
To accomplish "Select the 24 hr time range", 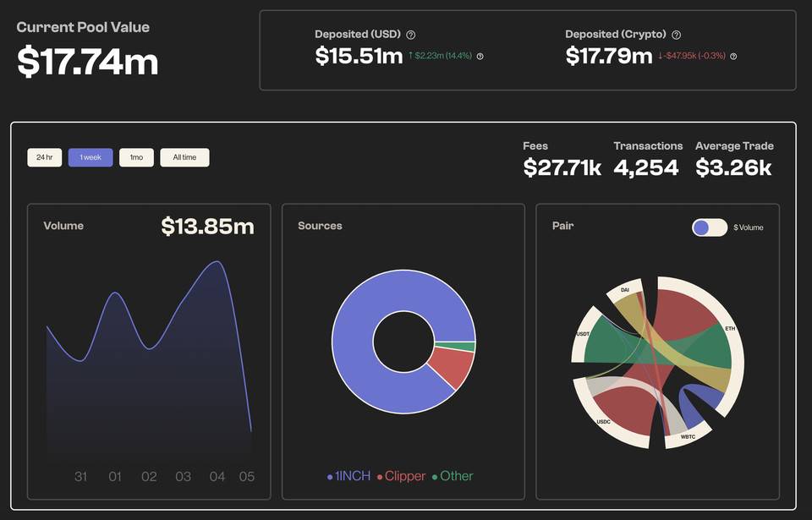I will point(44,157).
